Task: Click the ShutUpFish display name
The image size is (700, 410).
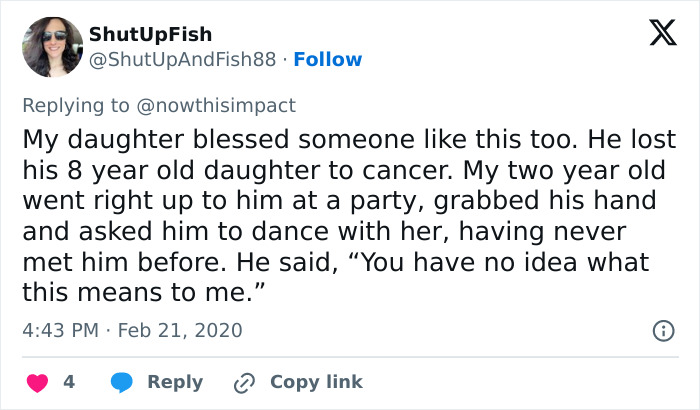Action: point(150,36)
